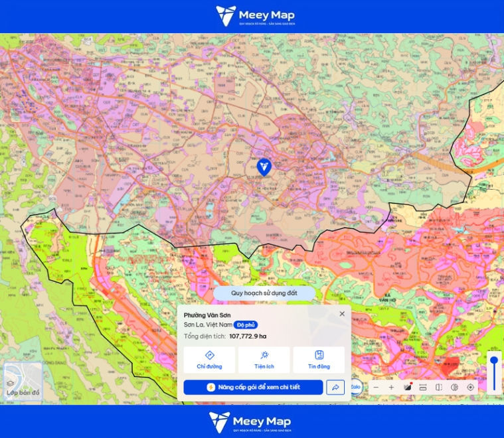
Task: Click the Phường Vân Sơn title text
Action: tap(207, 315)
